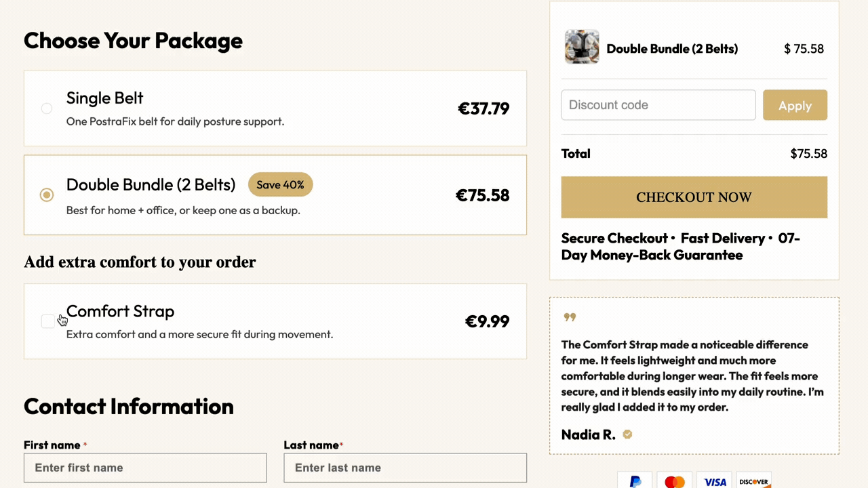Click the last name input field

point(405,468)
